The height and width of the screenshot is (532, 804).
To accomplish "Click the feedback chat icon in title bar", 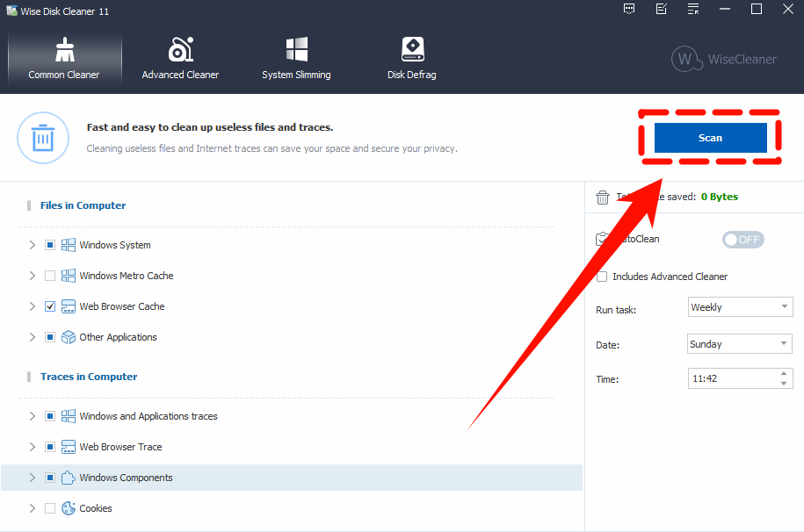I will (x=629, y=10).
